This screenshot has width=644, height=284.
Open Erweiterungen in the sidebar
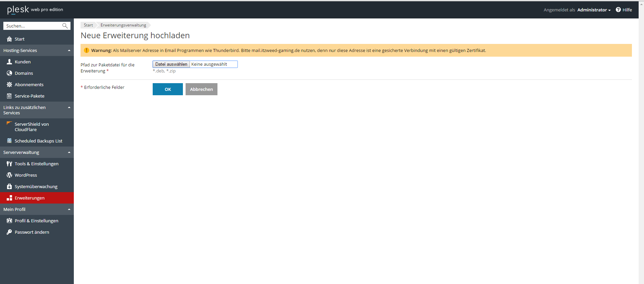30,198
